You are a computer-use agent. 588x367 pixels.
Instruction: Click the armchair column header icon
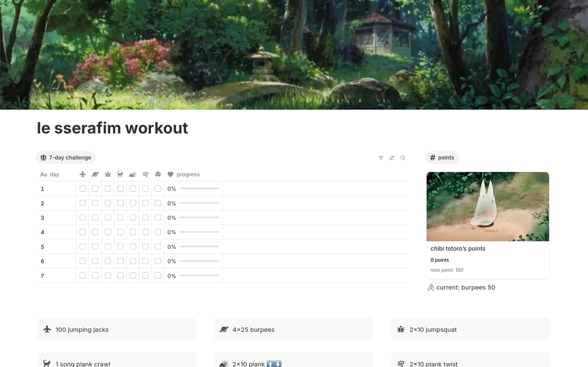click(x=158, y=174)
